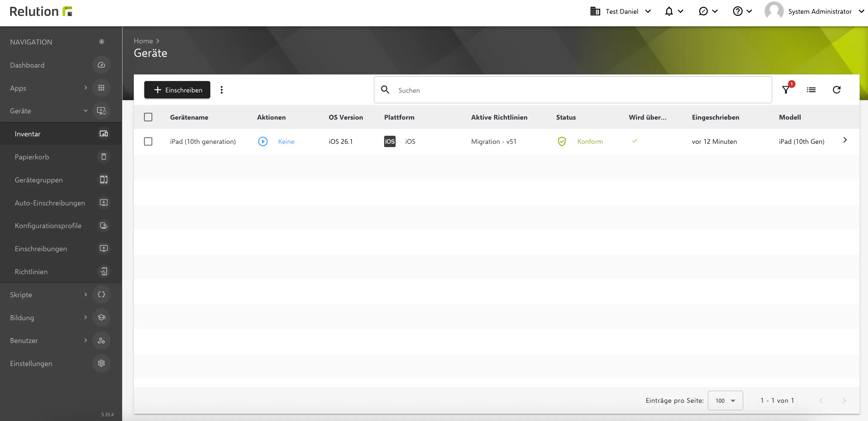The height and width of the screenshot is (421, 868).
Task: Check the select-all devices checkbox
Action: [x=148, y=117]
